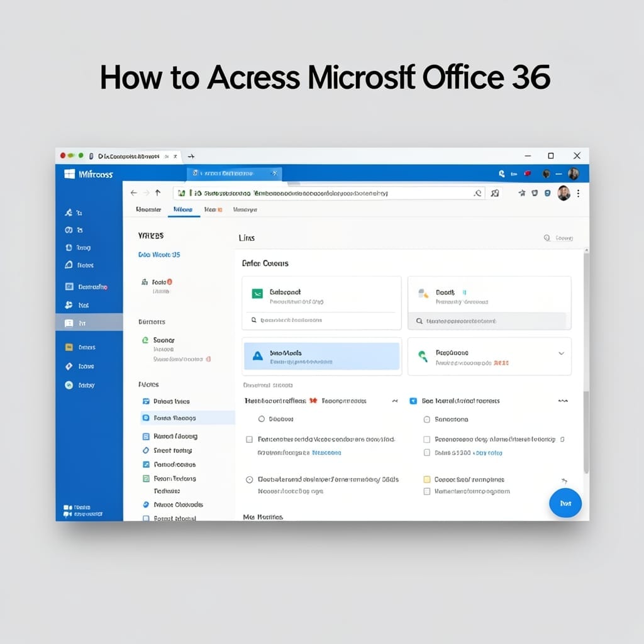This screenshot has height=644, width=644.
Task: Switch to the 'Momoyo' tab
Action: pyautogui.click(x=245, y=209)
